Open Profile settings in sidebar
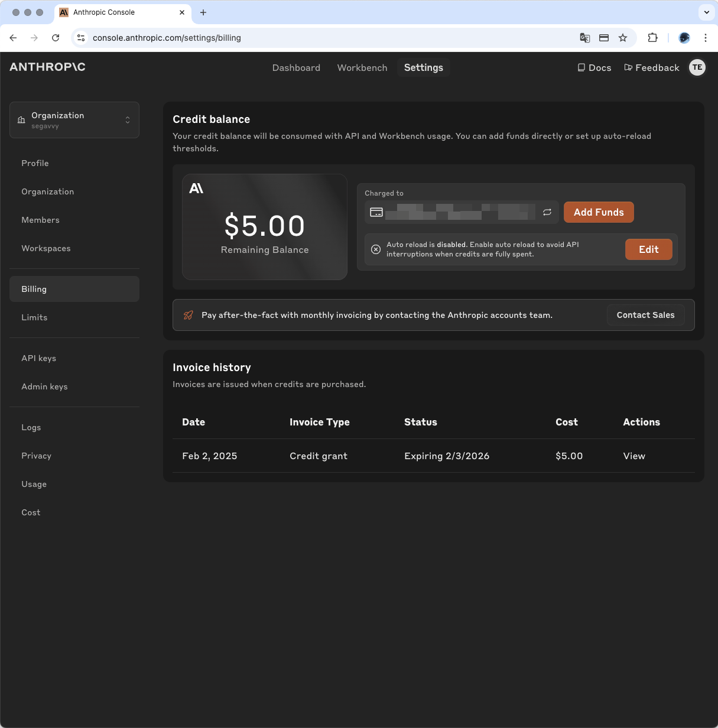The image size is (718, 728). coord(74,163)
